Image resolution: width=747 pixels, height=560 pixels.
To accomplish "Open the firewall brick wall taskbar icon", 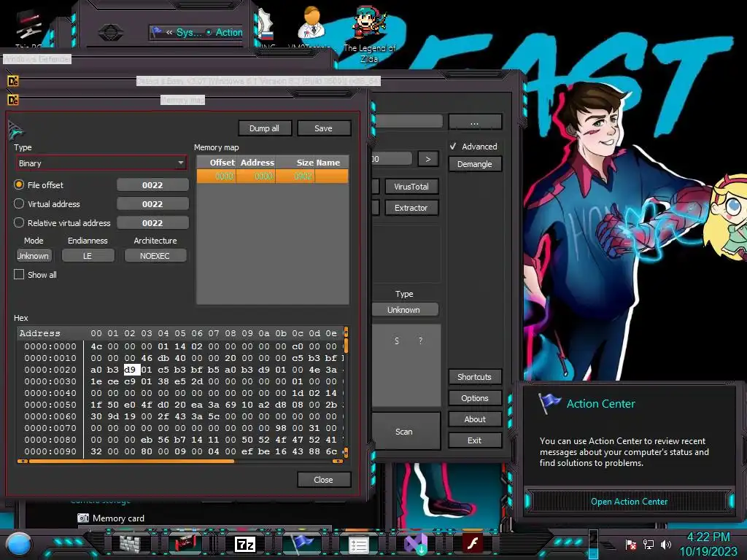I will (130, 544).
